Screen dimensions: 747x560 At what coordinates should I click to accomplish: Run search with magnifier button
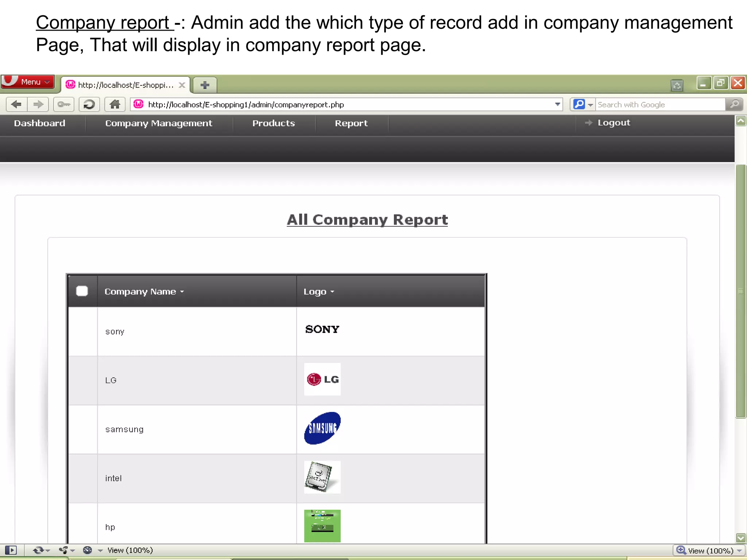(x=734, y=105)
